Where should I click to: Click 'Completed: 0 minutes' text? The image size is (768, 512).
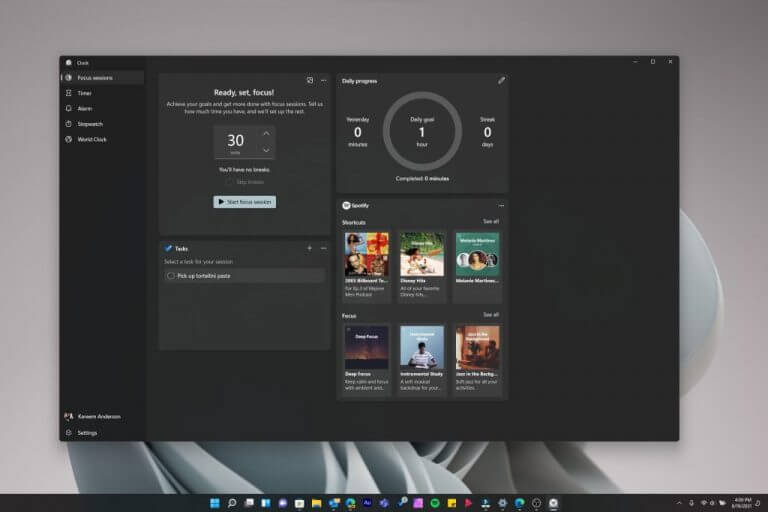422,179
